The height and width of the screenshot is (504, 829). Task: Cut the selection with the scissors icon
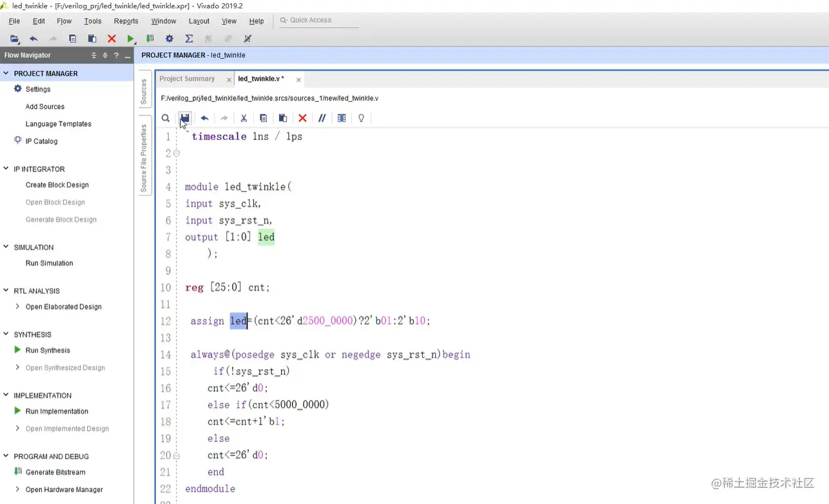coord(244,118)
